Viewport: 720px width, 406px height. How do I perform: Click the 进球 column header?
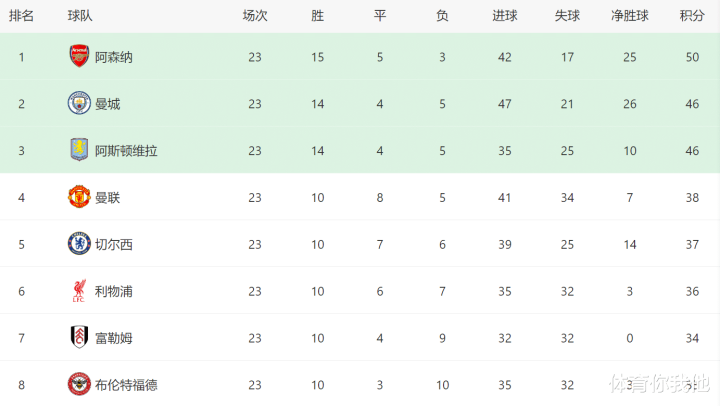[x=505, y=16]
